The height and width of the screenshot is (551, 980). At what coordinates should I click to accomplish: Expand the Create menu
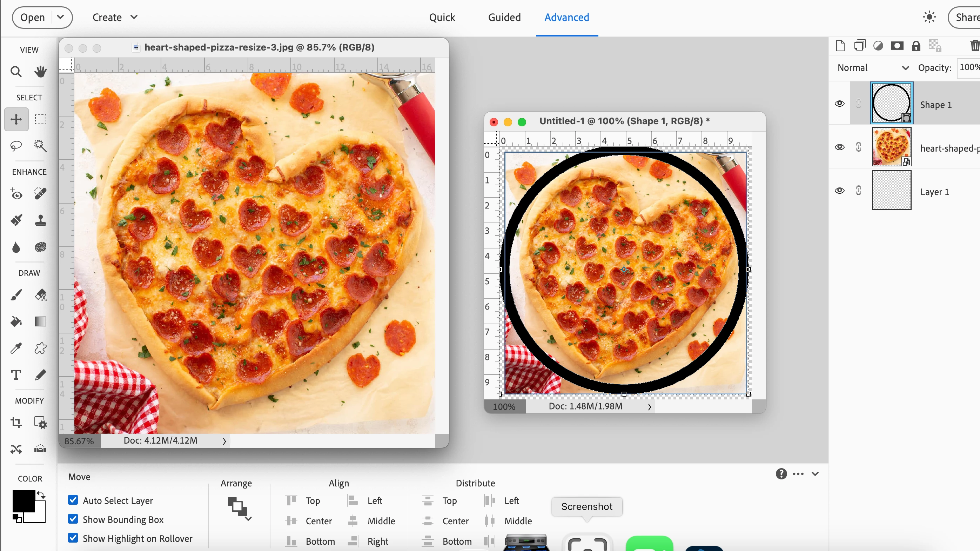114,18
